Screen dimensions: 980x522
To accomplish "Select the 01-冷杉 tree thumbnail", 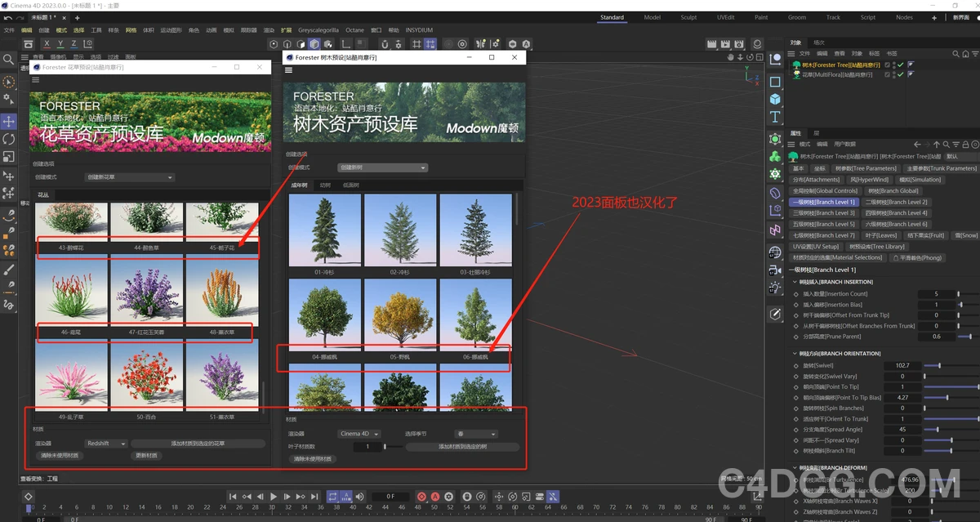I will [323, 230].
